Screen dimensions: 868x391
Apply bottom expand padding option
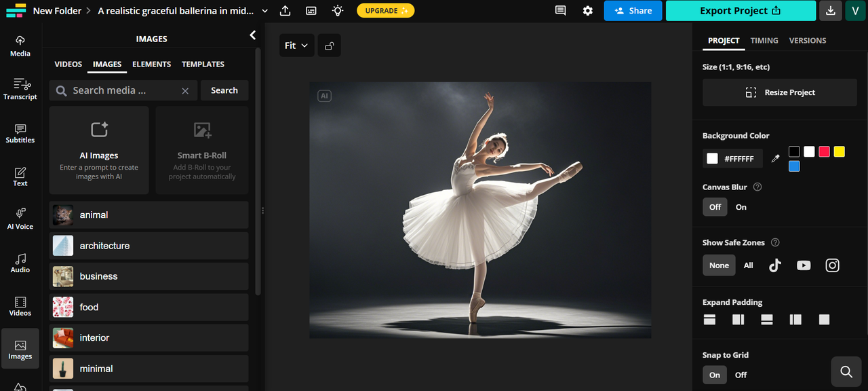pyautogui.click(x=767, y=320)
